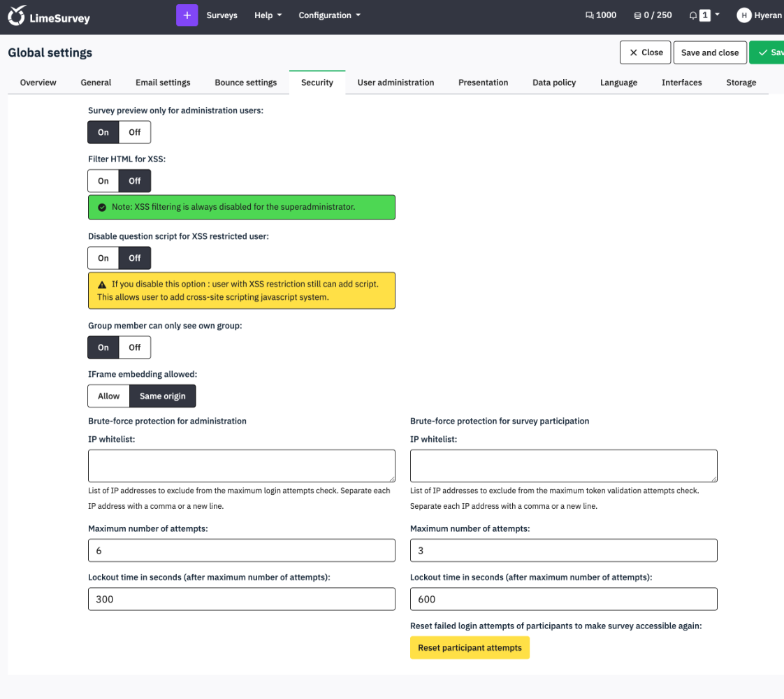Switch to the Presentation tab
The image size is (784, 699).
483,82
